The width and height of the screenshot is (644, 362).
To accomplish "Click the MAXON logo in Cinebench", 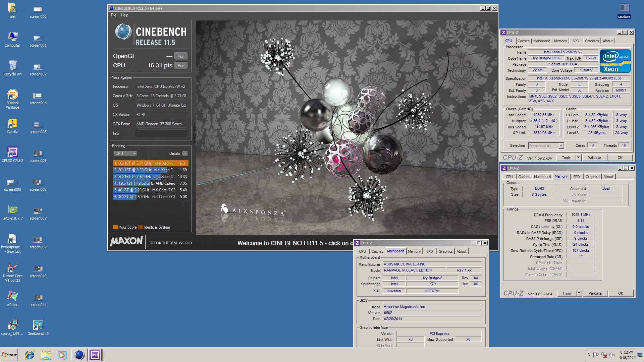I will click(126, 241).
